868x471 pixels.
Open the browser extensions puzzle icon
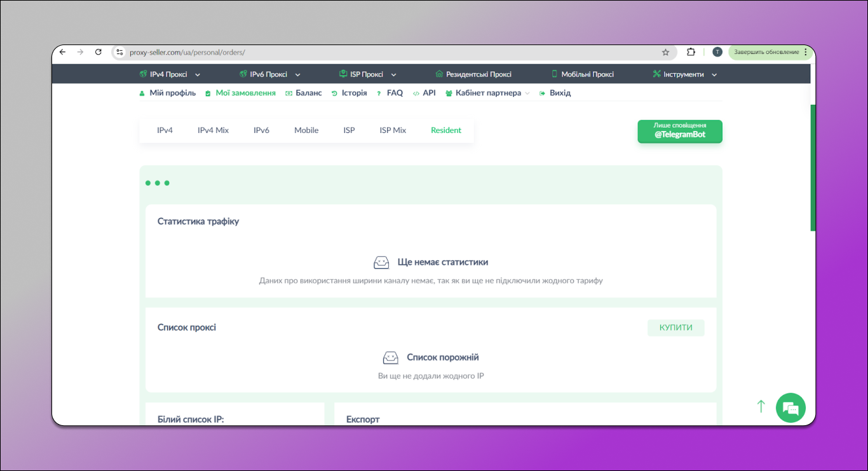[691, 52]
